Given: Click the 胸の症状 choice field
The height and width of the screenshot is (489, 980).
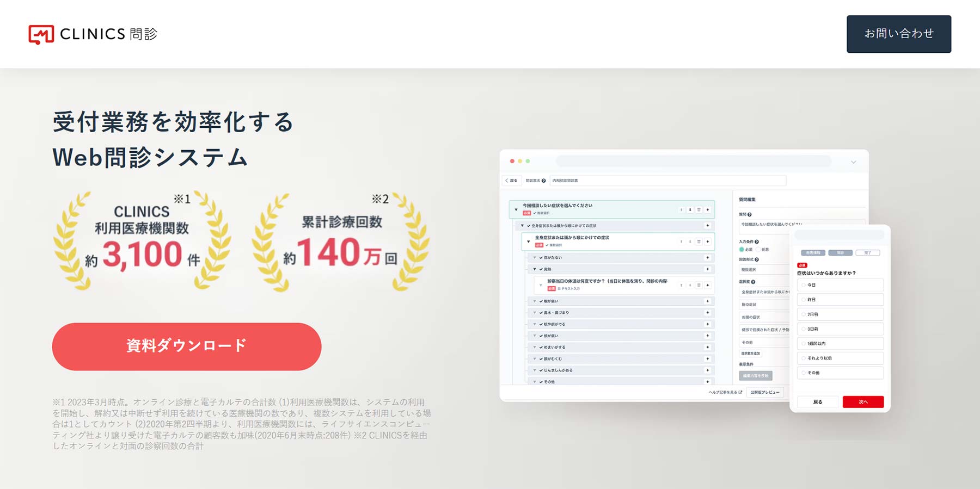Looking at the screenshot, I should (764, 305).
